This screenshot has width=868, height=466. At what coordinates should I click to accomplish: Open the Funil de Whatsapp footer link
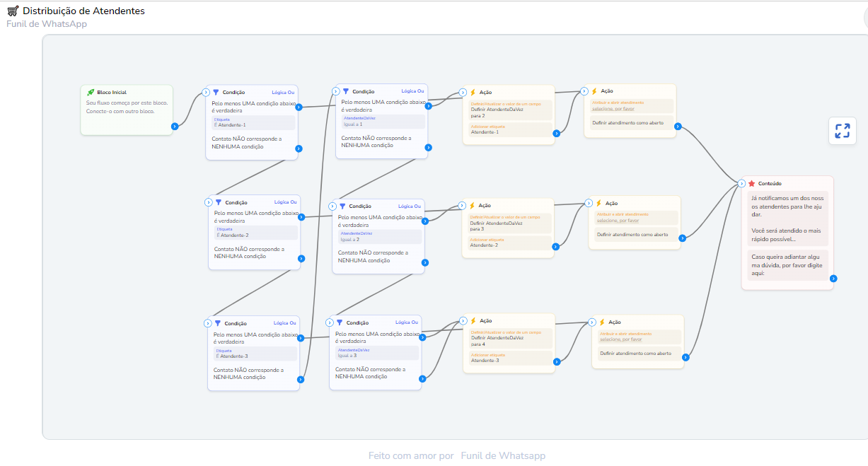(x=502, y=456)
